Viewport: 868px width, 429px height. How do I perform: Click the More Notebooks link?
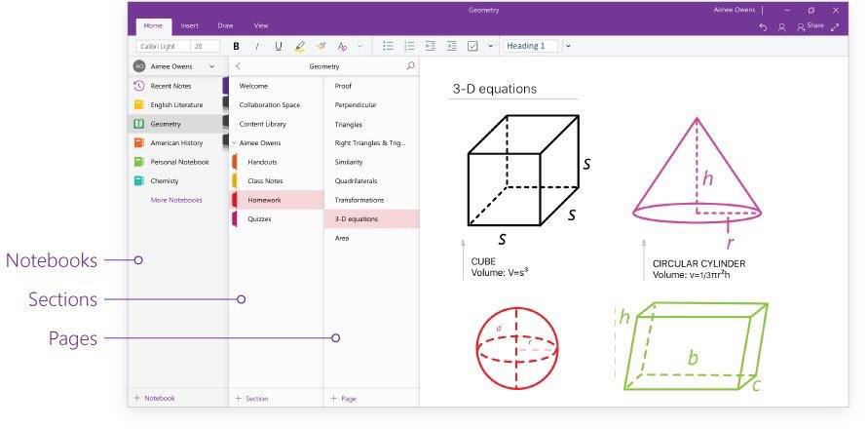click(x=176, y=200)
